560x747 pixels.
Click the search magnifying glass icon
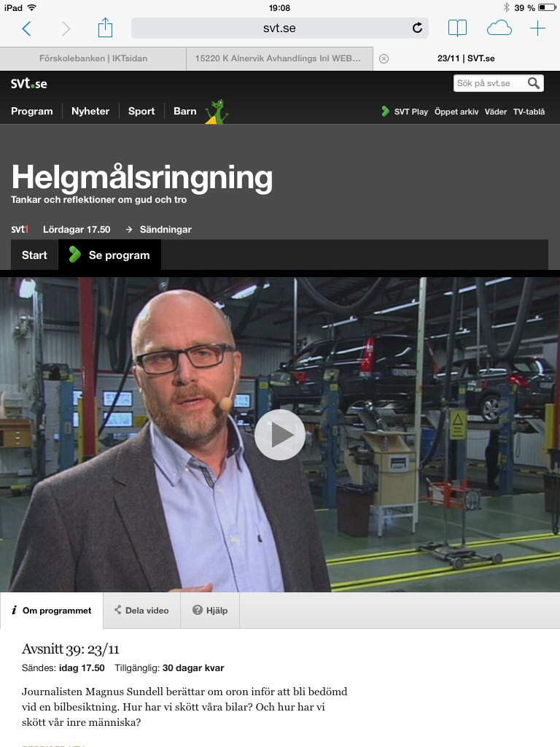(534, 83)
